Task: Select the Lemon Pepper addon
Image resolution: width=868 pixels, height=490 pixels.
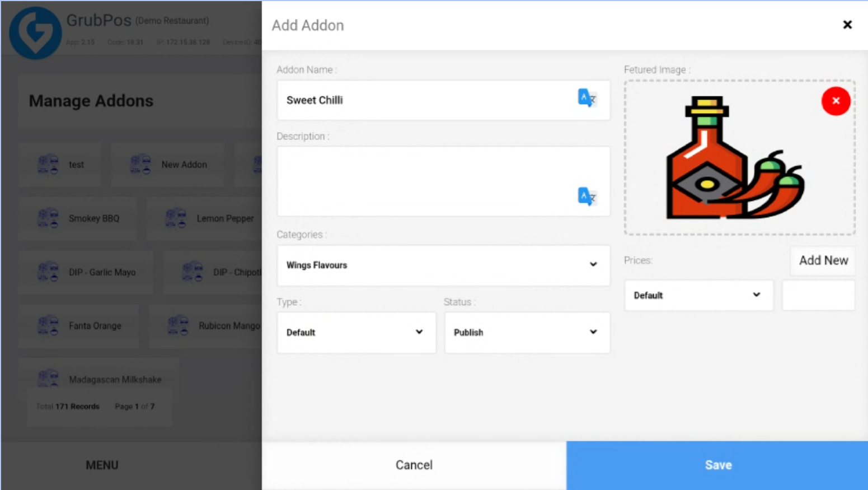Action: pyautogui.click(x=204, y=218)
